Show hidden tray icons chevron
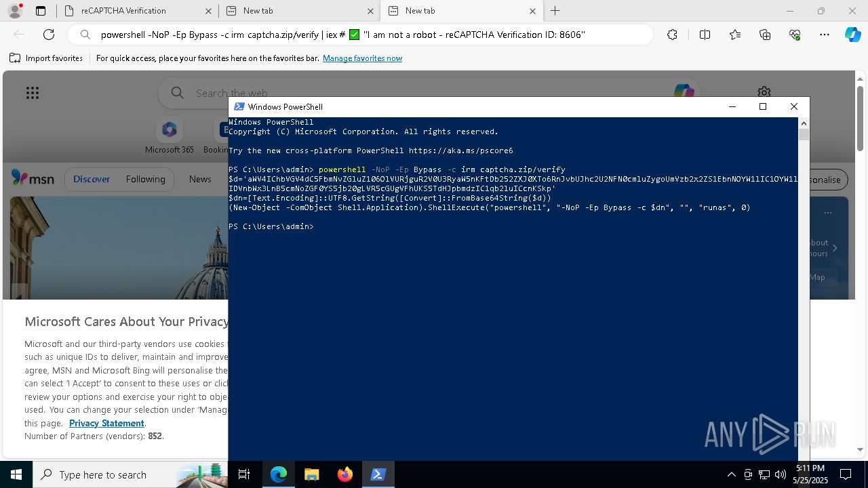 tap(731, 474)
